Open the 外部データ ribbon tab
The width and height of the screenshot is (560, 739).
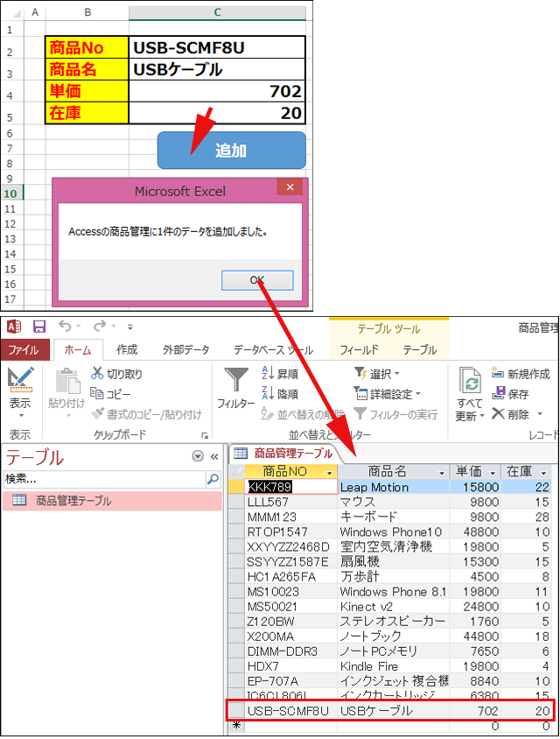pyautogui.click(x=186, y=349)
